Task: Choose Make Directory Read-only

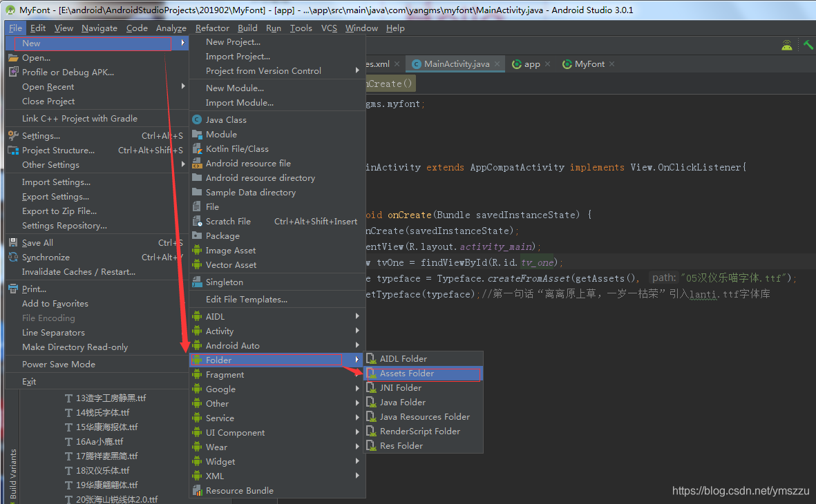Action: [x=75, y=347]
